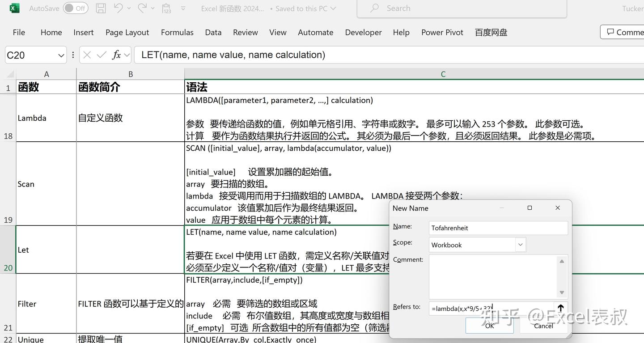Screen dimensions: 644x343
Task: Expand the Name Box dropdown
Action: pos(61,55)
